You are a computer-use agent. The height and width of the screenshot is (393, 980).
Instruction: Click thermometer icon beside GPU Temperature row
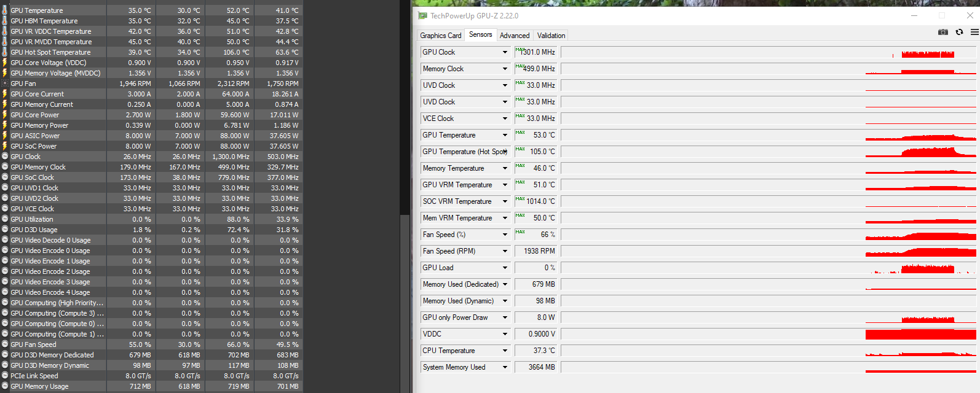tap(4, 10)
